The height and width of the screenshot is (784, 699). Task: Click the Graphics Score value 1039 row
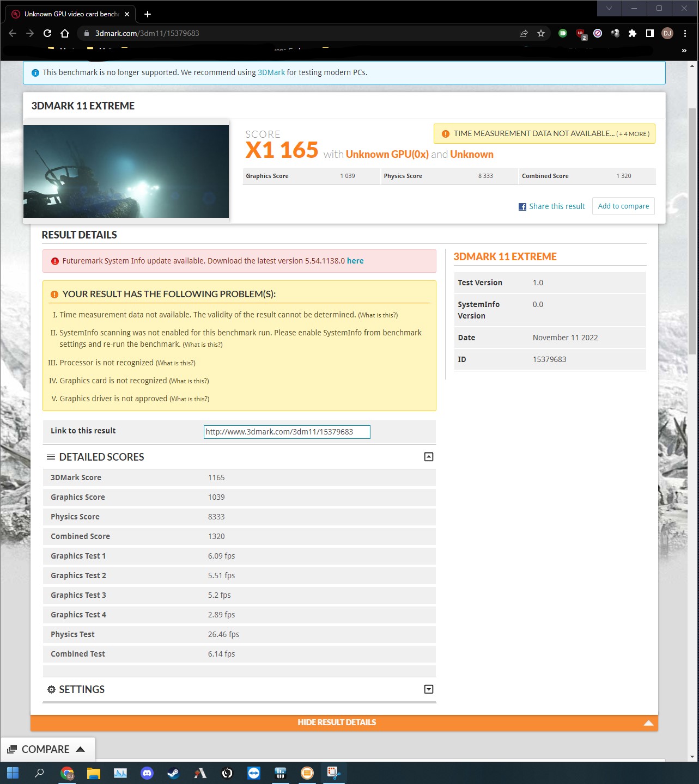click(x=239, y=497)
